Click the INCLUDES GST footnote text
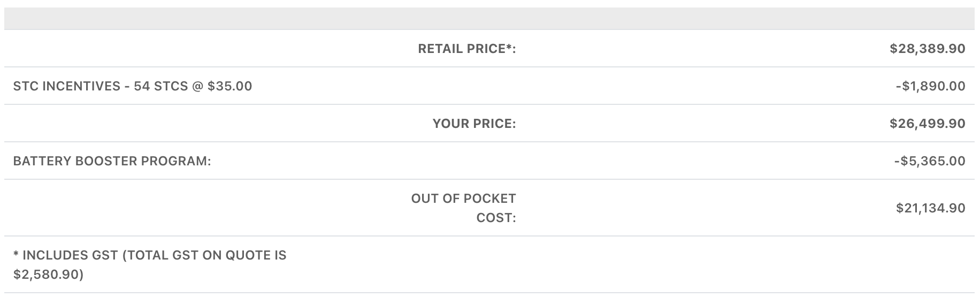980x305 pixels. coord(150,255)
